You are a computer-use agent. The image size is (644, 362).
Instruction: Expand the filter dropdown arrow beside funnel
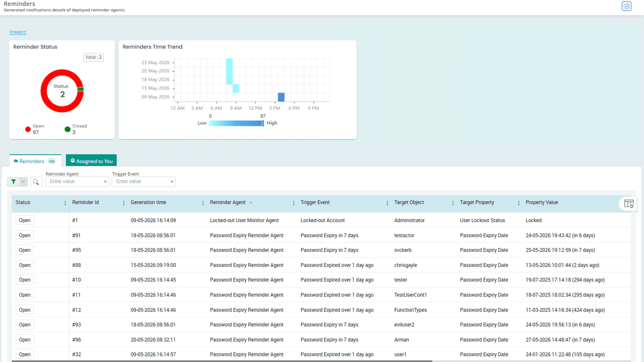point(23,182)
